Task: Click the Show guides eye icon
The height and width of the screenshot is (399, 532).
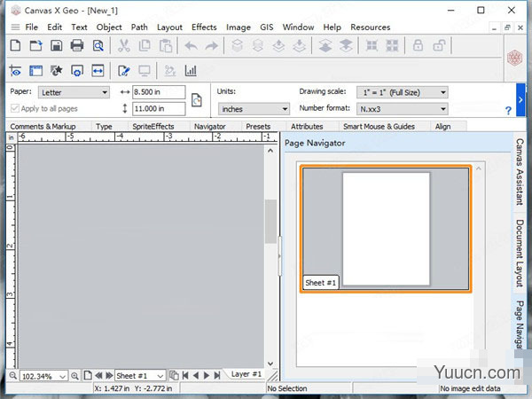Action: click(x=15, y=71)
